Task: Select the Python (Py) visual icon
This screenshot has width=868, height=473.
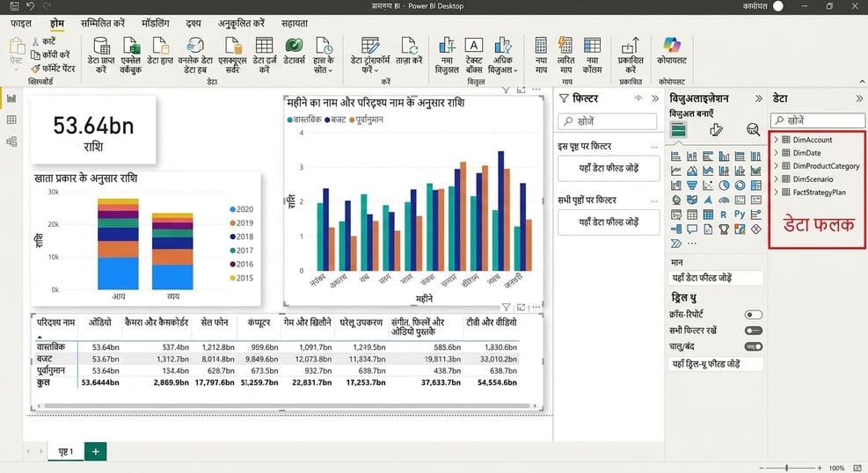Action: 740,215
